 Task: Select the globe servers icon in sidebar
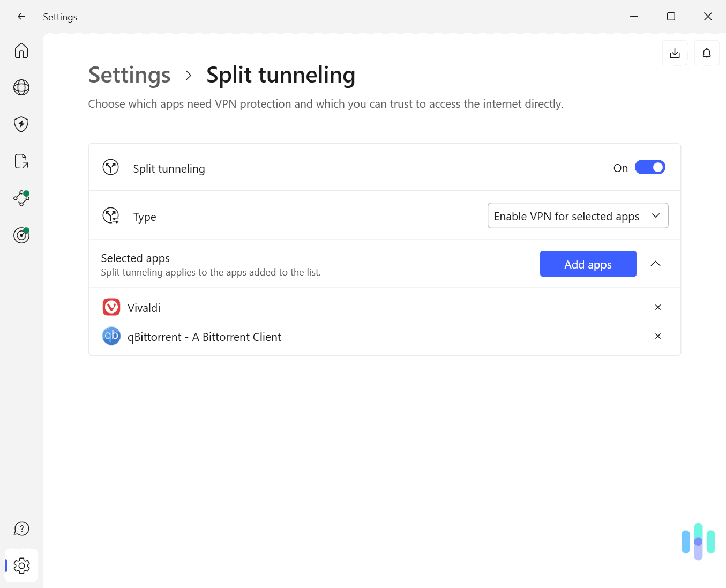tap(21, 87)
